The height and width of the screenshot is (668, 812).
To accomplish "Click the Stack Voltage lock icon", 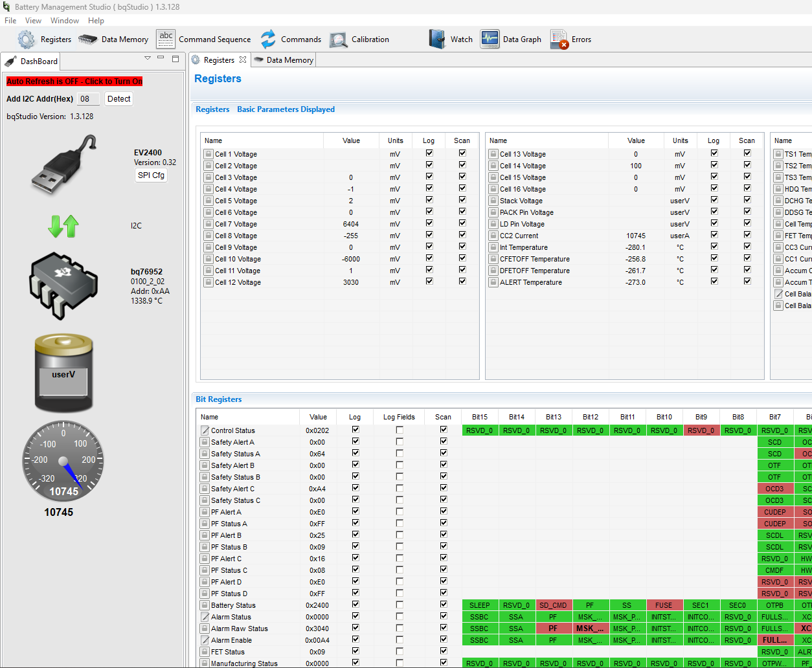I will point(493,201).
